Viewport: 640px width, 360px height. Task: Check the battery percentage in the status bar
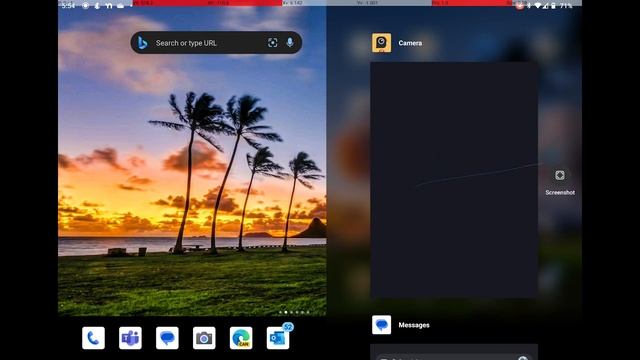566,6
